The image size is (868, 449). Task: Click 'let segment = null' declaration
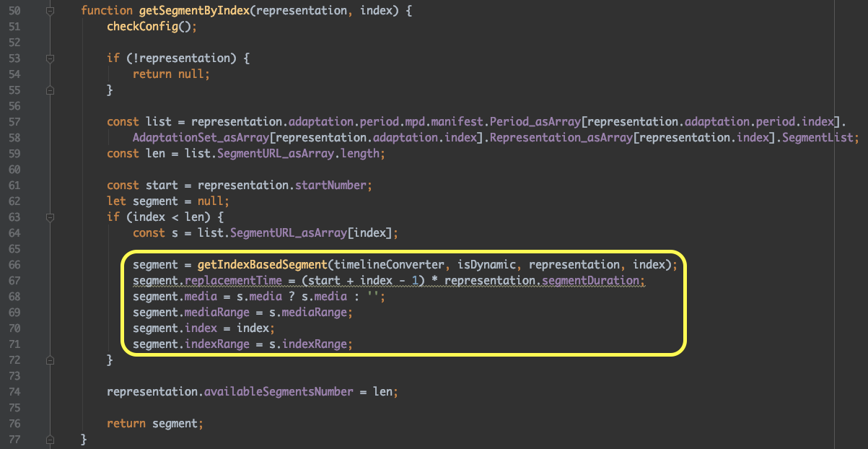pos(167,201)
